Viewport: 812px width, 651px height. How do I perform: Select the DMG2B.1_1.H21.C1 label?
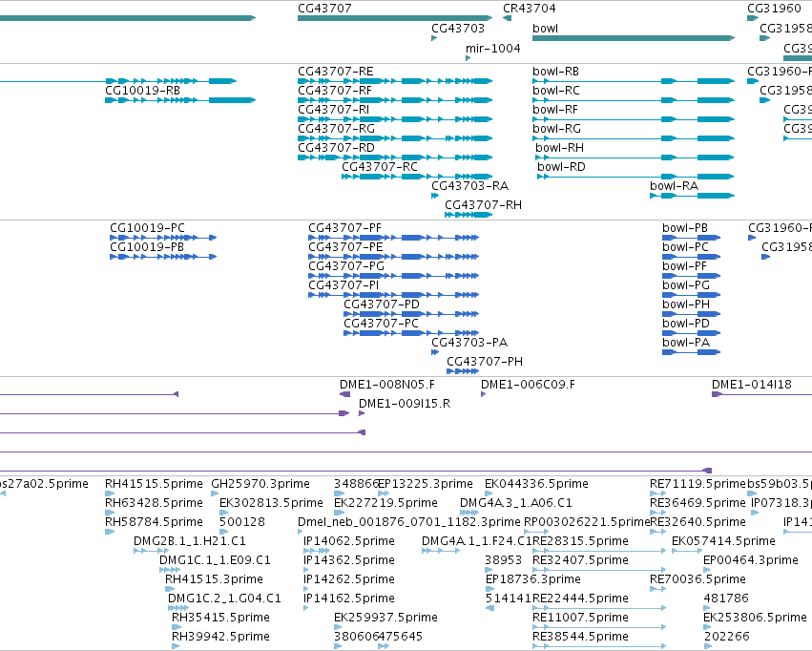coord(190,542)
